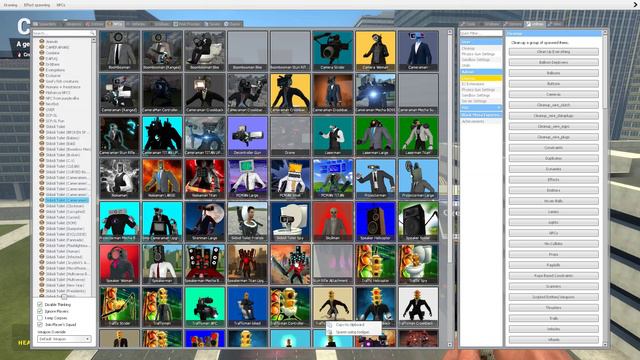Open the Dupes tab
The width and height of the screenshot is (640, 360).
pyautogui.click(x=233, y=24)
